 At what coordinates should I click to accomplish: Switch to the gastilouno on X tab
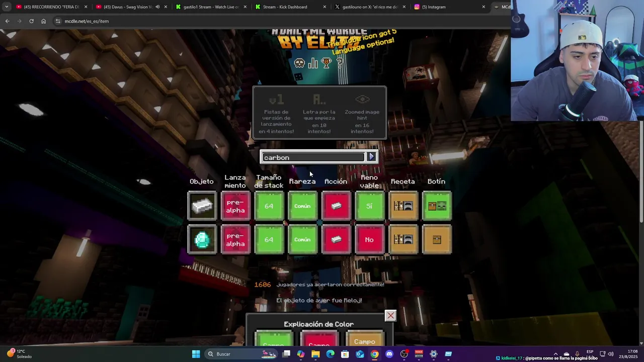[370, 7]
